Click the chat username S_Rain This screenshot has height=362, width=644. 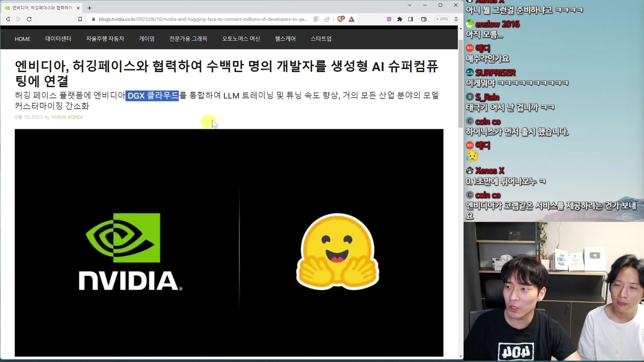[487, 97]
